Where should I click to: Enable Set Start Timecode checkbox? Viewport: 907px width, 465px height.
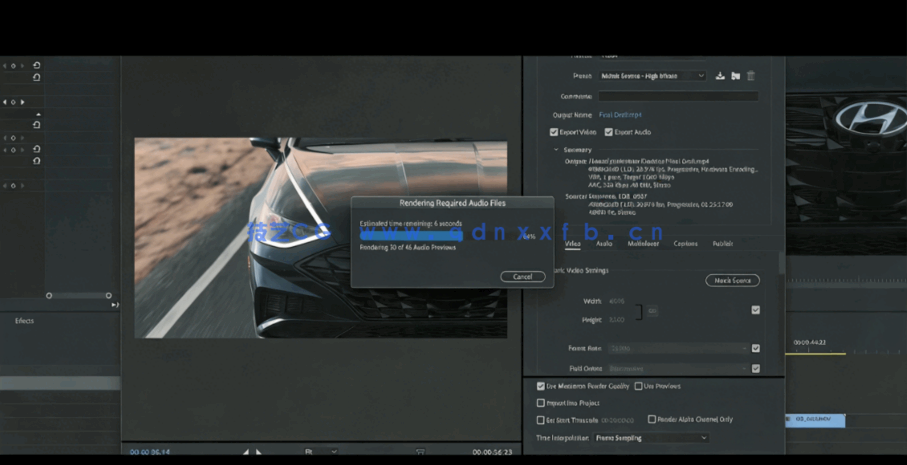(541, 420)
